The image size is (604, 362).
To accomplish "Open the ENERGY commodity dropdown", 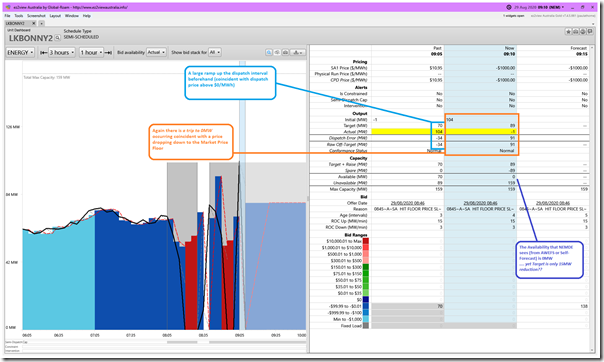I will 20,52.
